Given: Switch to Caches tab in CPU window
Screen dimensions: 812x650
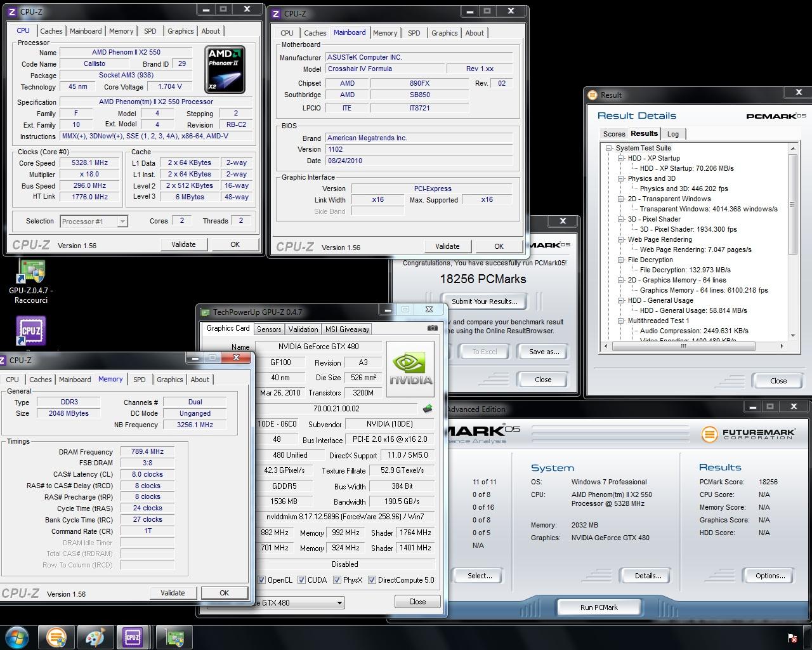Looking at the screenshot, I should pyautogui.click(x=51, y=31).
